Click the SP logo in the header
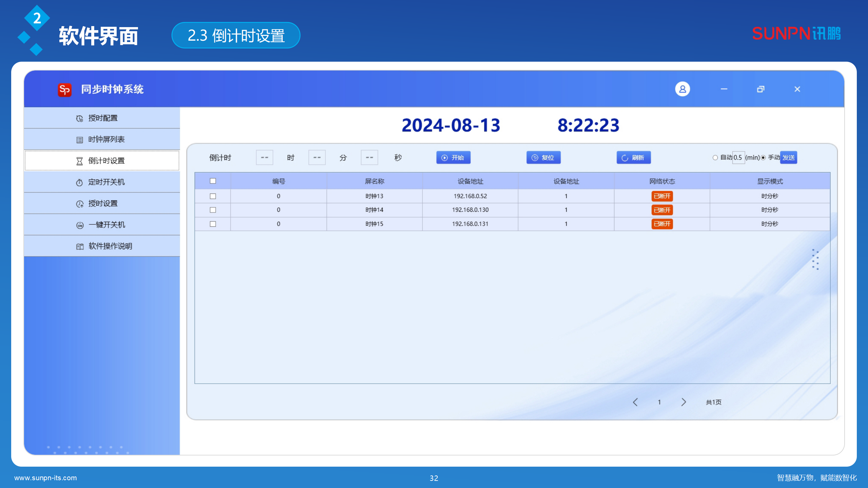This screenshot has height=488, width=868. (64, 89)
